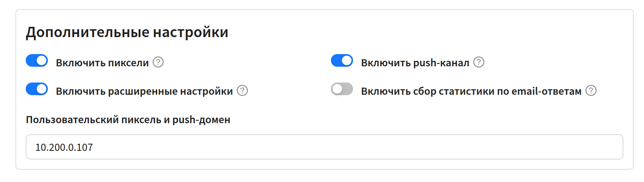Viewport: 644px width, 182px height.
Task: Turn off the "Включить push-канал" switch
Action: point(342,61)
